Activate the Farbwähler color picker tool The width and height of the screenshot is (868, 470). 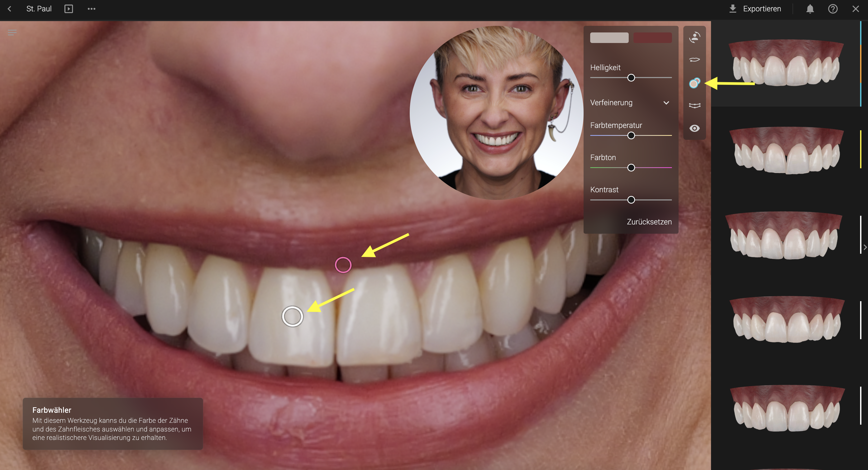click(694, 83)
